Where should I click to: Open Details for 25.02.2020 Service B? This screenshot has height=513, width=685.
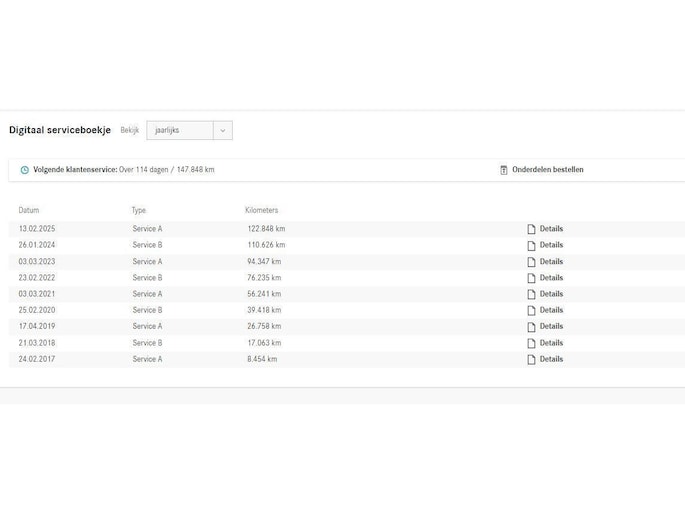[x=551, y=310]
